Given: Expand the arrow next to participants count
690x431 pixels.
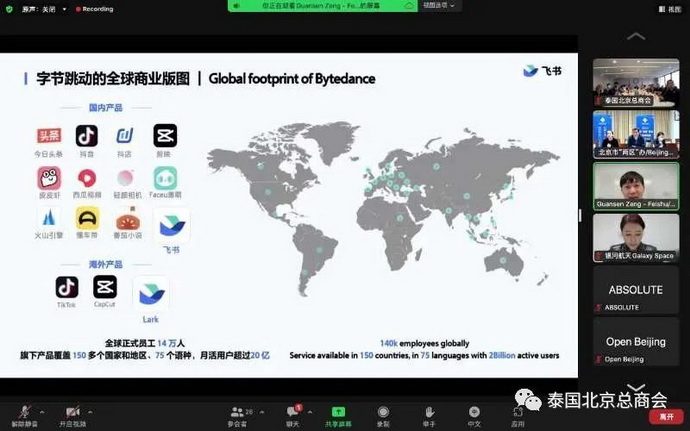Looking at the screenshot, I should pos(262,413).
